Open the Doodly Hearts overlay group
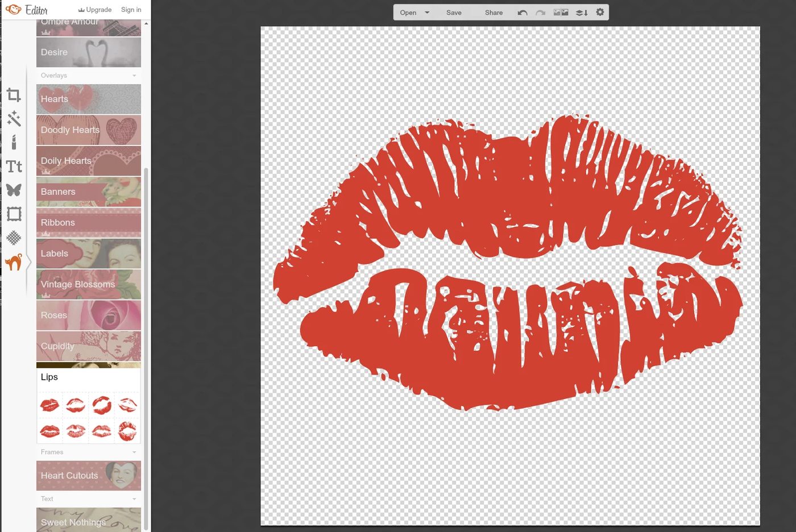796x532 pixels. (89, 130)
